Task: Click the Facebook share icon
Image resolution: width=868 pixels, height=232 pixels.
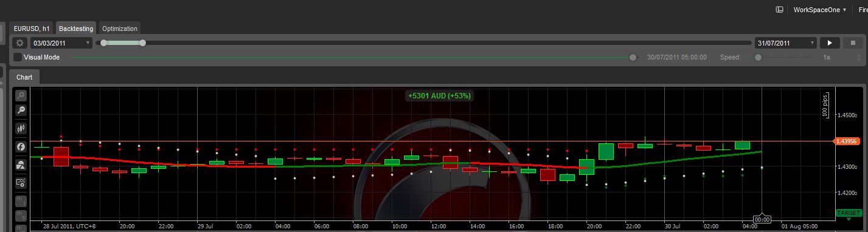Action: click(21, 146)
